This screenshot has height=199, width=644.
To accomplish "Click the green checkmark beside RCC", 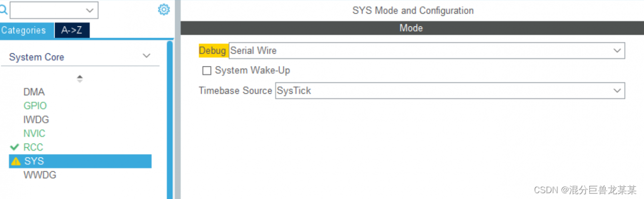I will [15, 147].
